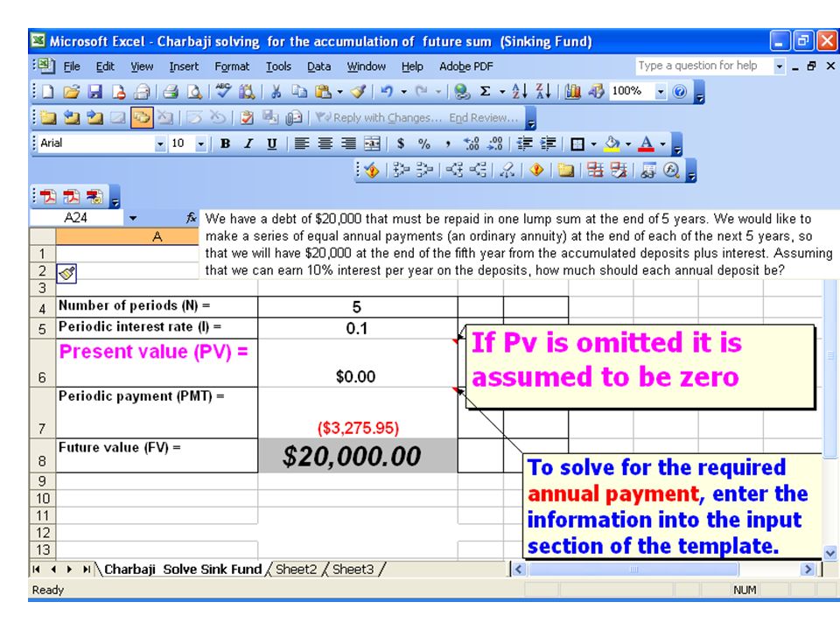Image resolution: width=840 pixels, height=630 pixels.
Task: Go to last sheet navigation arrow
Action: tap(87, 569)
